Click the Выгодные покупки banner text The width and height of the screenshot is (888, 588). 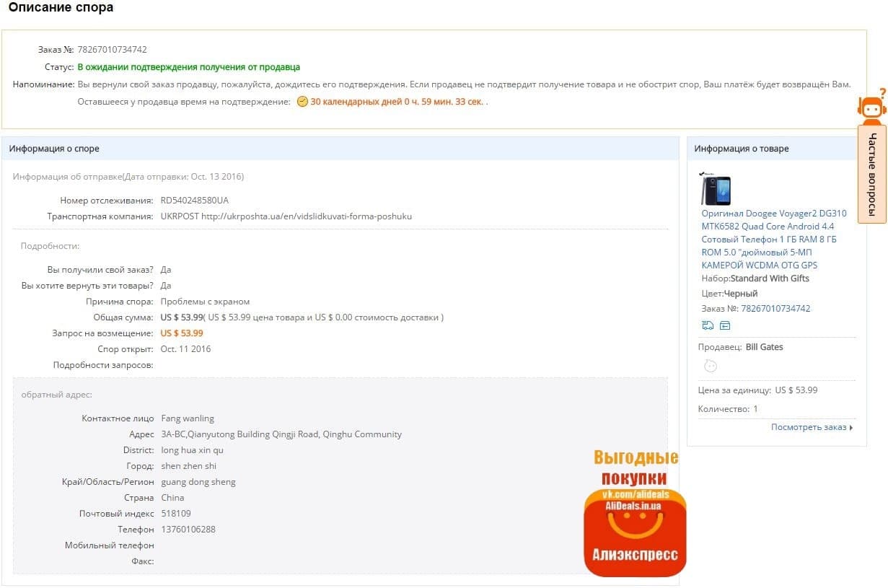click(x=636, y=468)
